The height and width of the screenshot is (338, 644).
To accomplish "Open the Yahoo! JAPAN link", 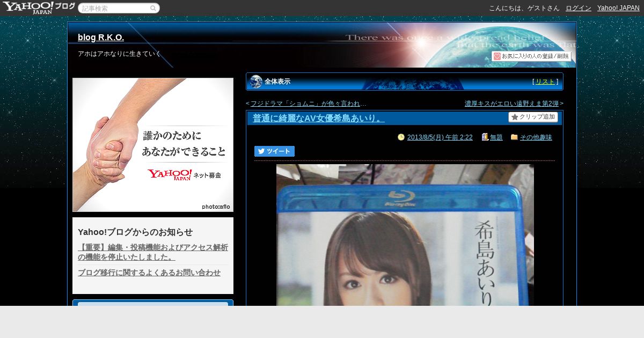I will [x=618, y=8].
